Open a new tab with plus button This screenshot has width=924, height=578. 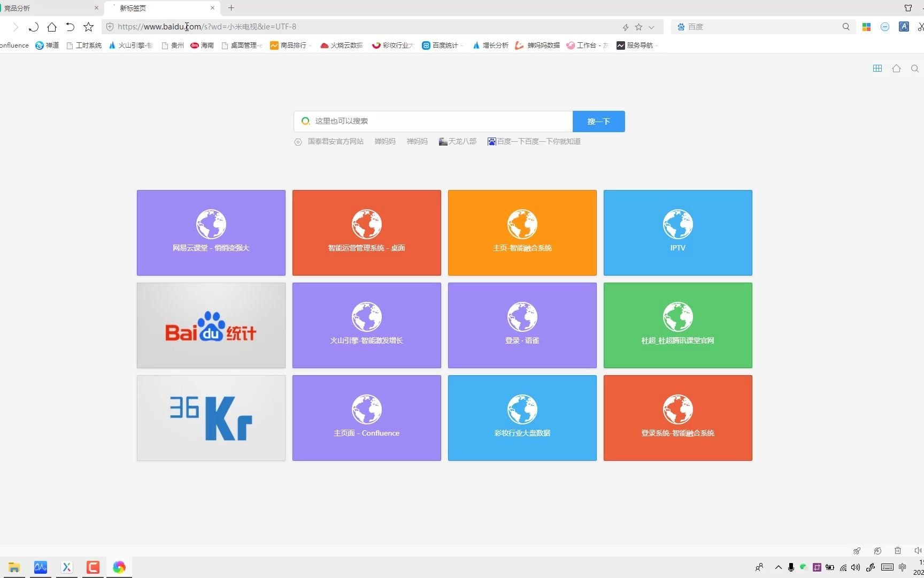point(231,8)
